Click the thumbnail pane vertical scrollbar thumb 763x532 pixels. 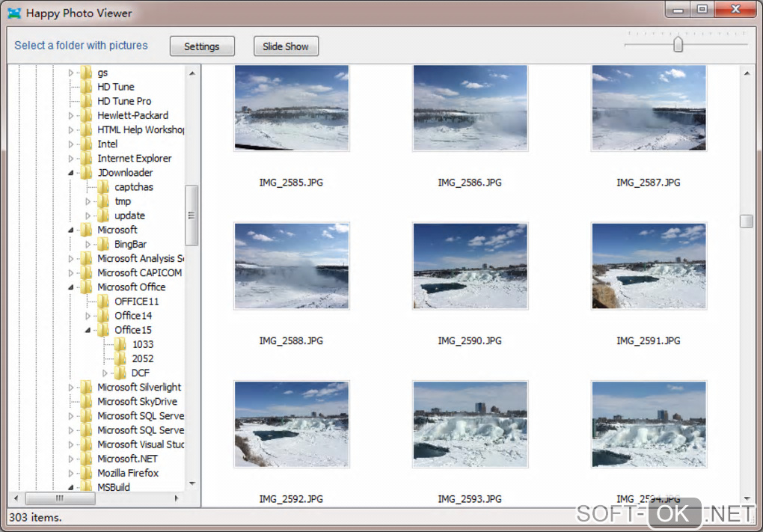(747, 221)
